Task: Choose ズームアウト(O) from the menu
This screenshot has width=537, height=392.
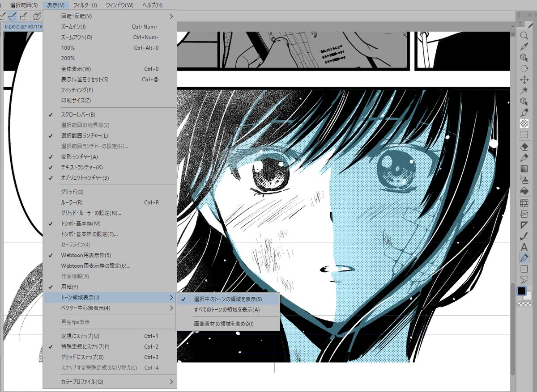Action: tap(110, 37)
